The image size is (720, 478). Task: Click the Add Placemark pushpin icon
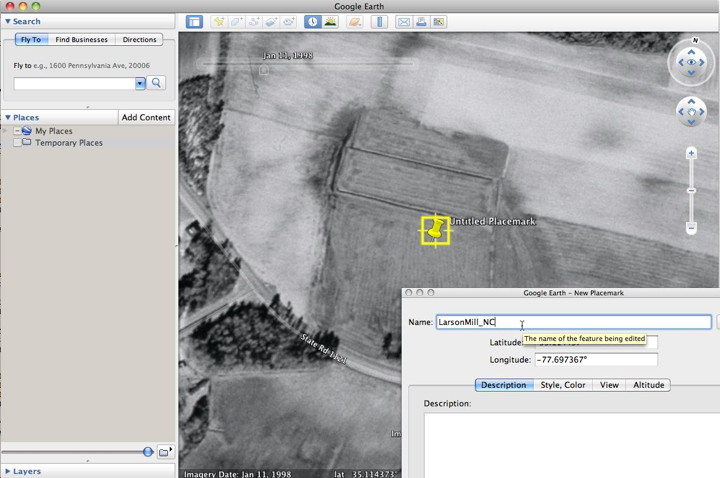pos(219,21)
